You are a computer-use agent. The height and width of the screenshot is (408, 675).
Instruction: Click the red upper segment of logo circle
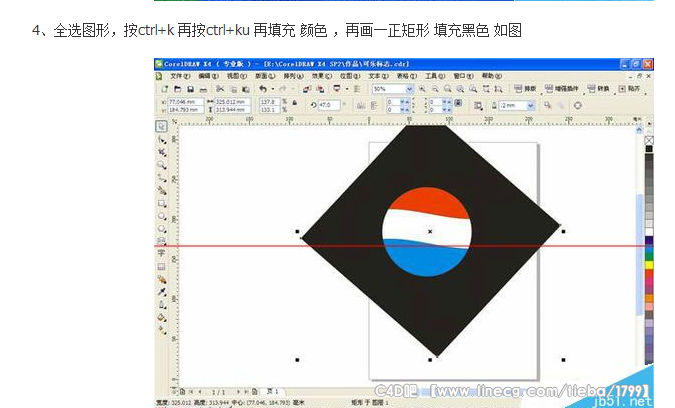[427, 201]
